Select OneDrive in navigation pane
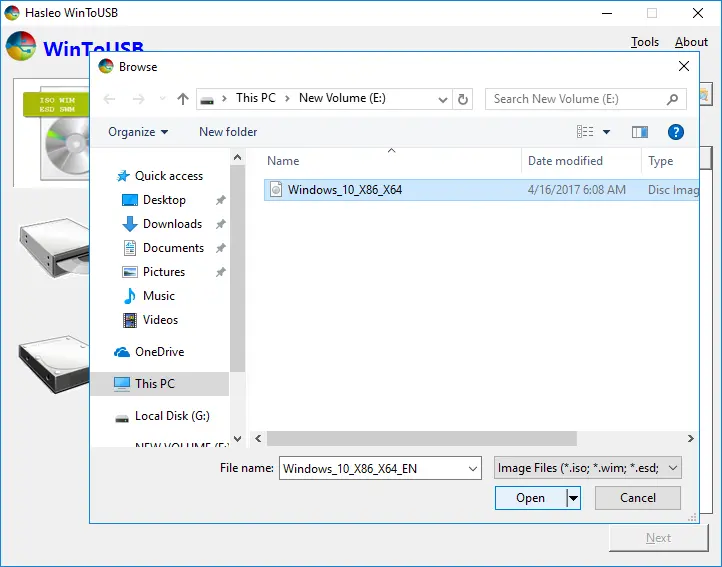Image resolution: width=722 pixels, height=567 pixels. click(159, 352)
